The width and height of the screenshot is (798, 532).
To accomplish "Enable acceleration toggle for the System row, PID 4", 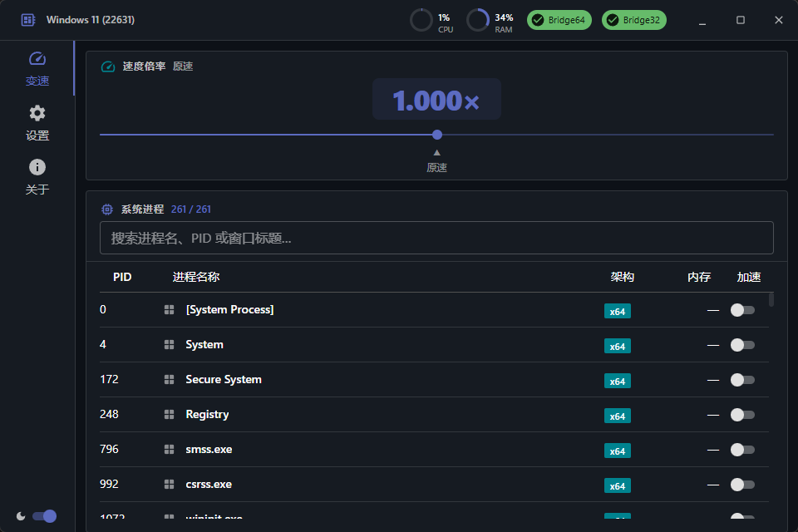I will click(742, 345).
